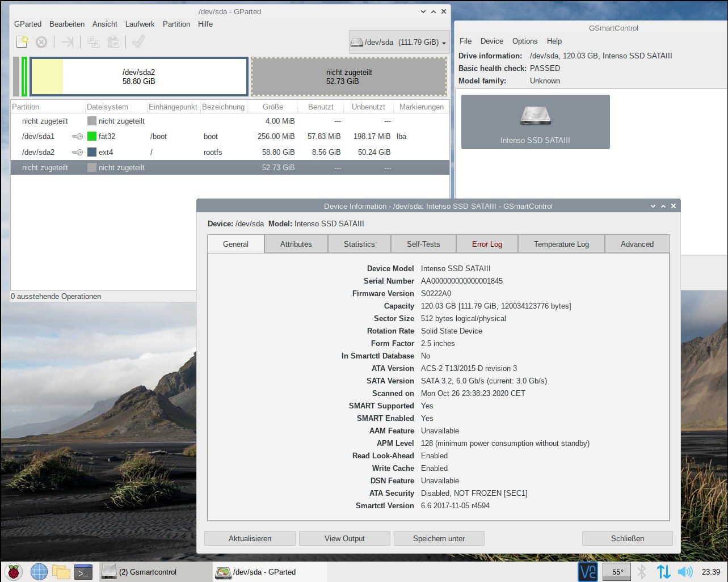Image resolution: width=728 pixels, height=582 pixels.
Task: Select the /dev/sda2 block in partition graph
Action: point(139,77)
